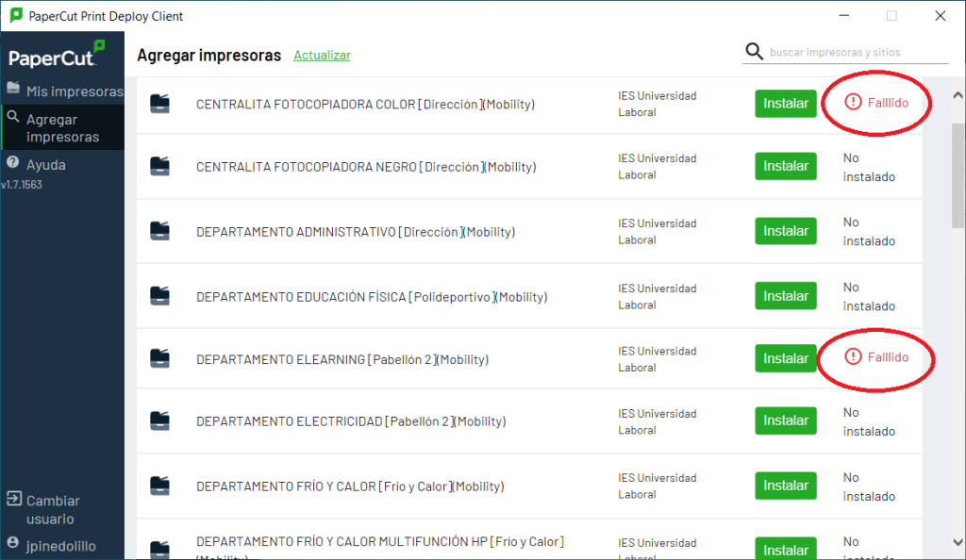
Task: Click the PaperCut logo in the sidebar
Action: [57, 56]
